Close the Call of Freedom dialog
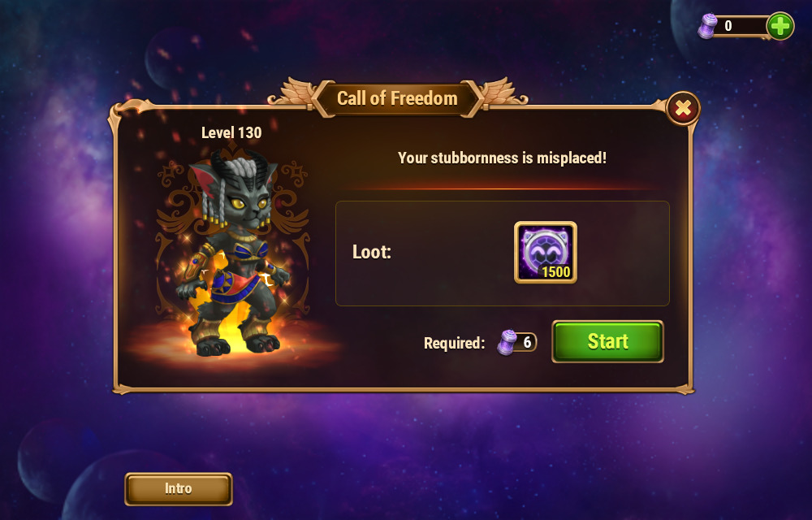The height and width of the screenshot is (520, 812). click(x=683, y=108)
